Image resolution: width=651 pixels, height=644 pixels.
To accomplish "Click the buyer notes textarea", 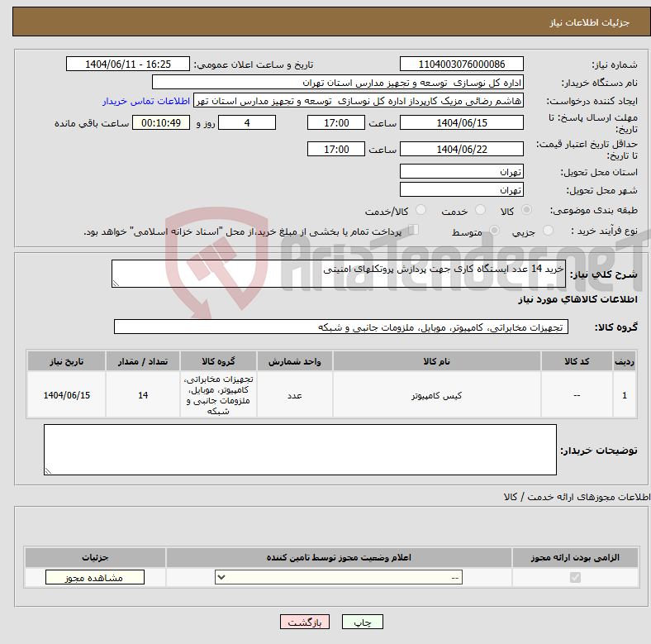I will [300, 450].
